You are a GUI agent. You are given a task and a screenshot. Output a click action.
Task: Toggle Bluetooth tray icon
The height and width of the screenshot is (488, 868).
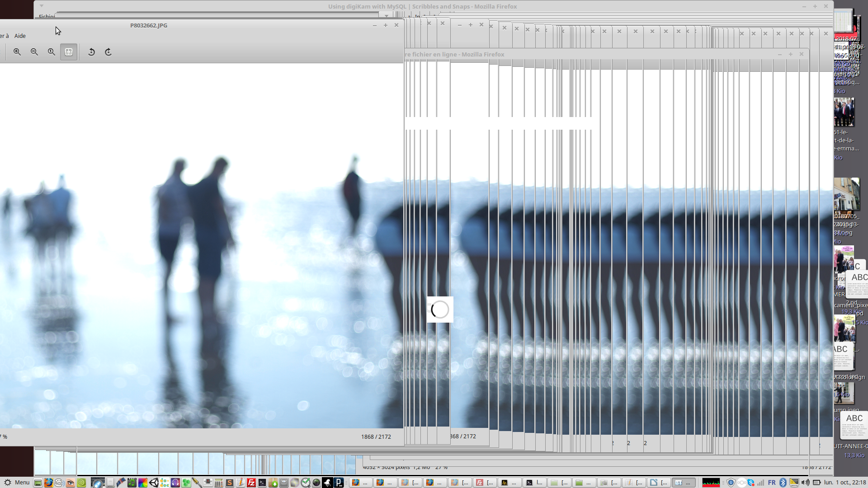[783, 483]
